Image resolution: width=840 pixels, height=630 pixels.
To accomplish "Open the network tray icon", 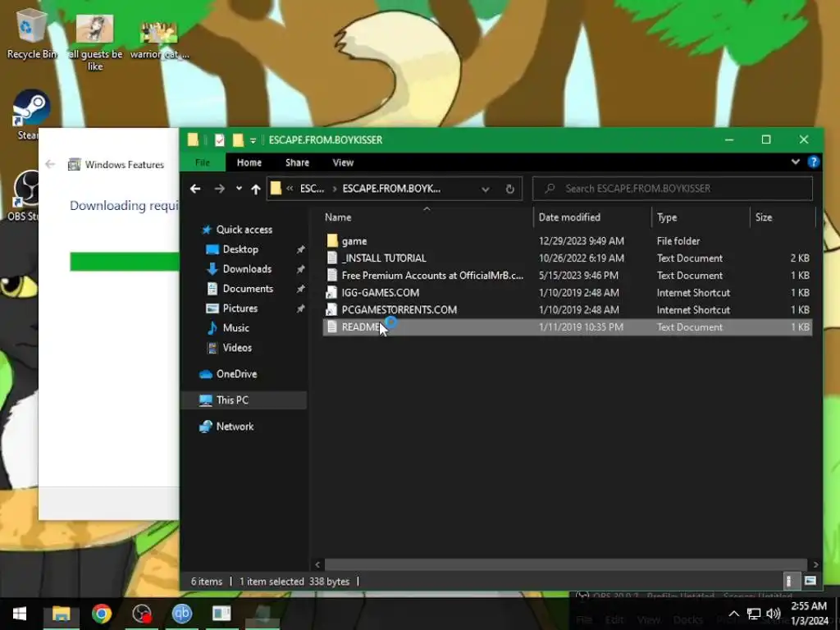I will coord(754,614).
